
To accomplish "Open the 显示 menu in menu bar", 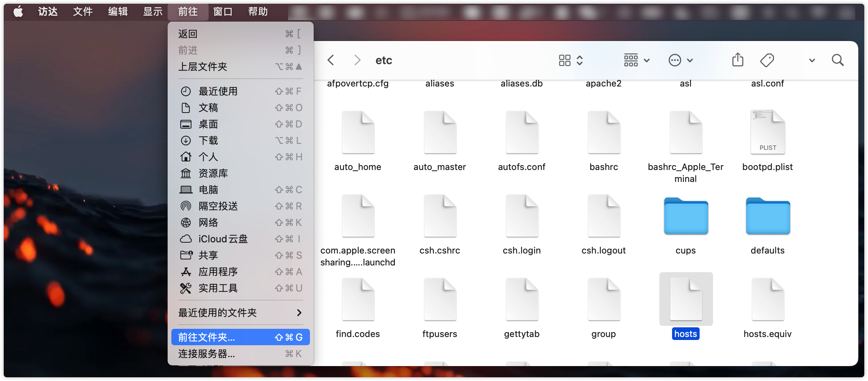I will 153,12.
